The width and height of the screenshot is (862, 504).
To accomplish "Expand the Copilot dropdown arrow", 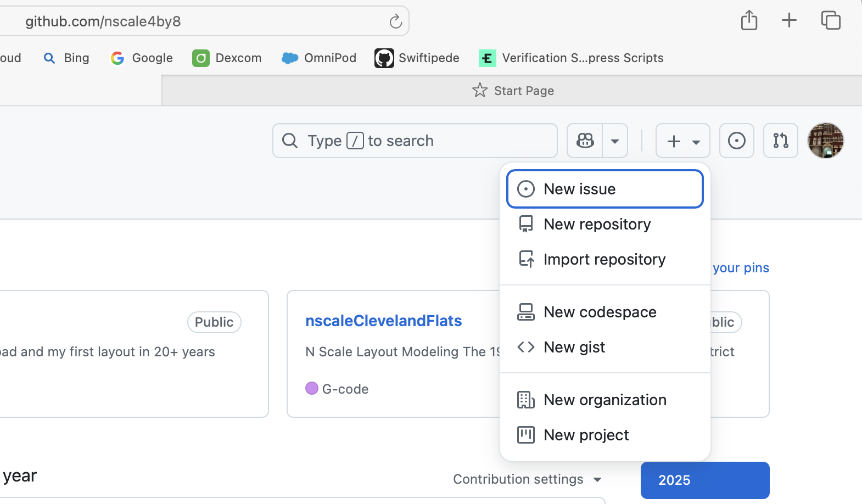I will point(615,141).
